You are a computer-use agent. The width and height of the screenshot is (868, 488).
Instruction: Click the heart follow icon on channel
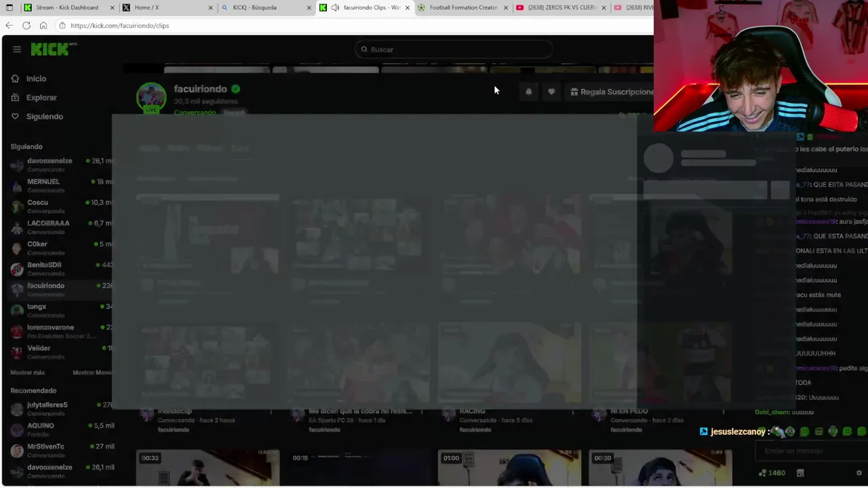(551, 92)
